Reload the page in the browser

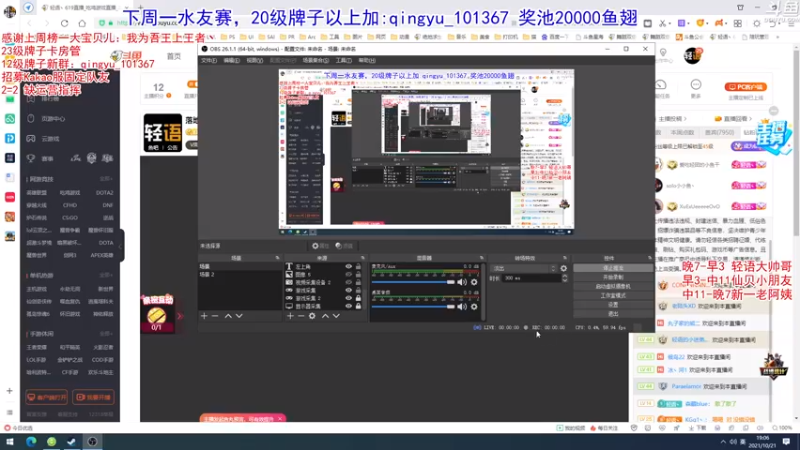coord(64,23)
